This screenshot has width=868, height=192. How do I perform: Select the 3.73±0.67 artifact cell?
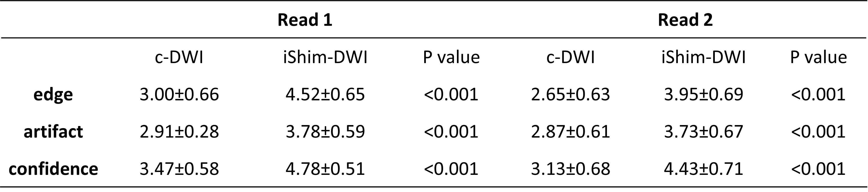tap(704, 131)
